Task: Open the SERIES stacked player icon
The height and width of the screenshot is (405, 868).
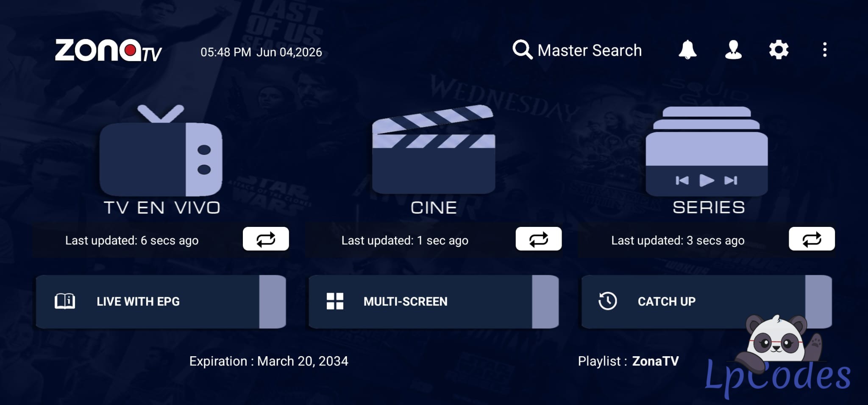Action: pyautogui.click(x=707, y=151)
